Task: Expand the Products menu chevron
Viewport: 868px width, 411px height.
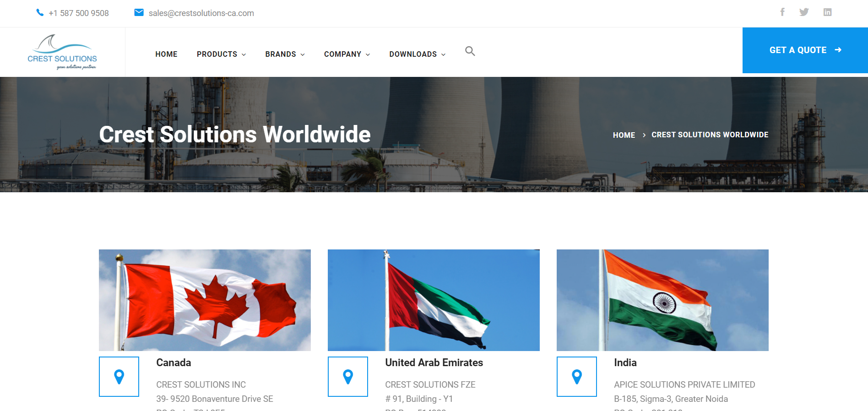Action: pyautogui.click(x=244, y=54)
